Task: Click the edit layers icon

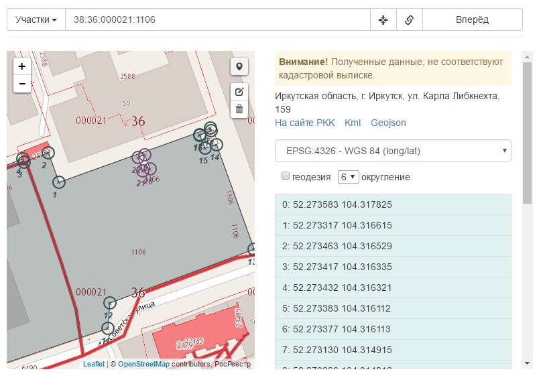Action: coord(239,92)
